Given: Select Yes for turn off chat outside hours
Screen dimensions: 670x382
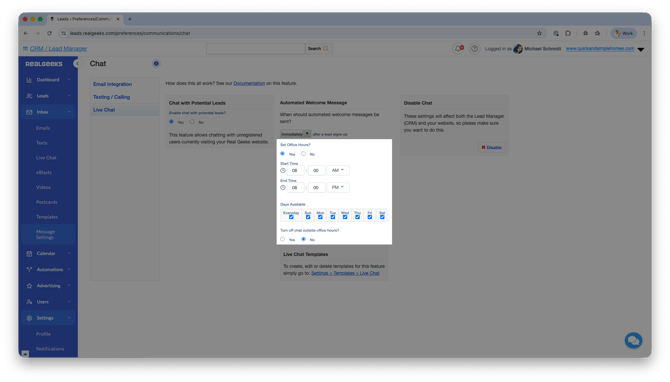Looking at the screenshot, I should pyautogui.click(x=282, y=239).
